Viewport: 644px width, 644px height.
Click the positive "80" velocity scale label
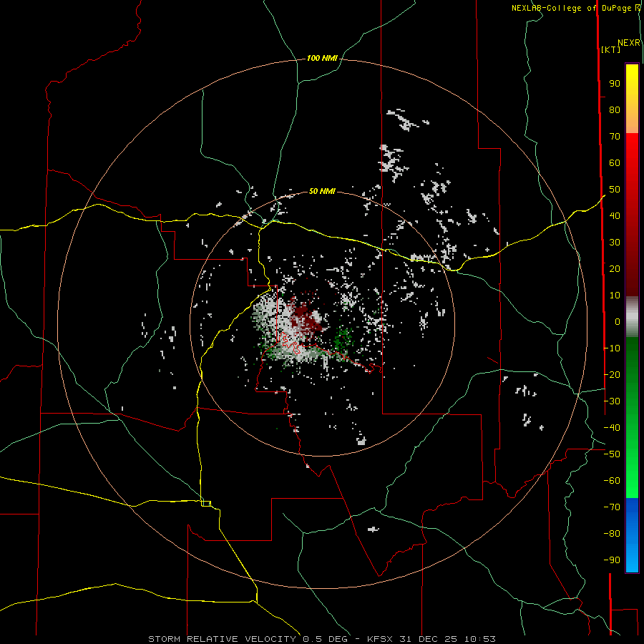[615, 110]
